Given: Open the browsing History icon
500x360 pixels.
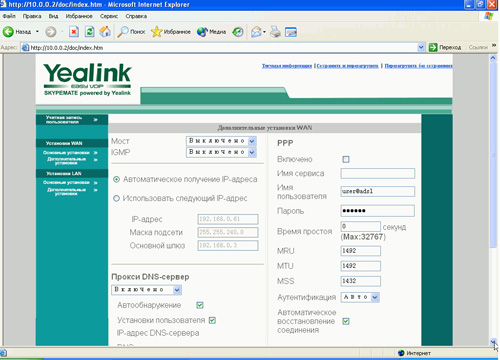Looking at the screenshot, I should click(238, 32).
